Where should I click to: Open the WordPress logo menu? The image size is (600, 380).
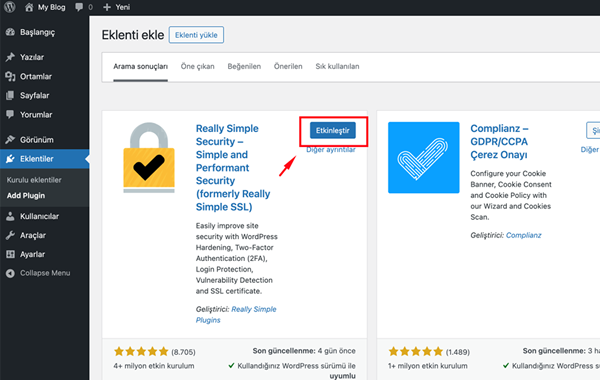point(10,7)
